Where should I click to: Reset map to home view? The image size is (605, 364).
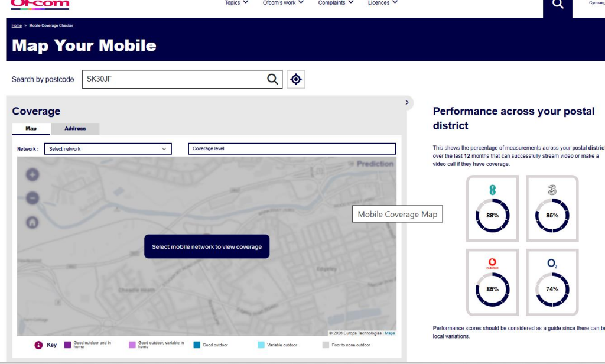pos(32,222)
